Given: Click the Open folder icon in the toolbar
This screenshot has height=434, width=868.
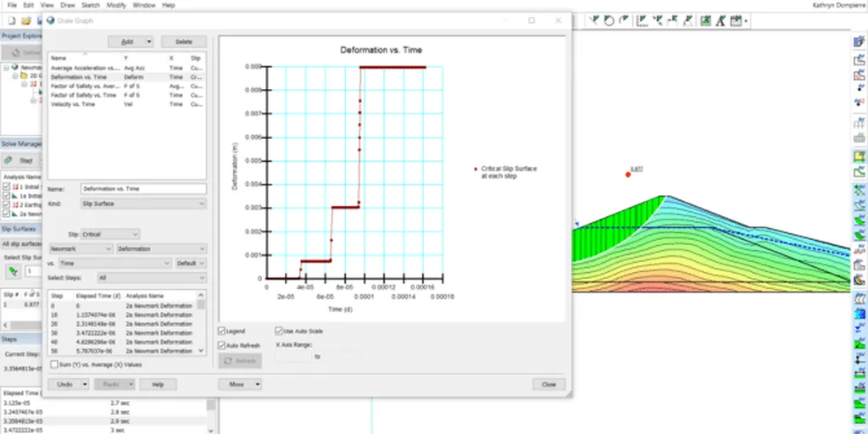Looking at the screenshot, I should click(x=26, y=19).
